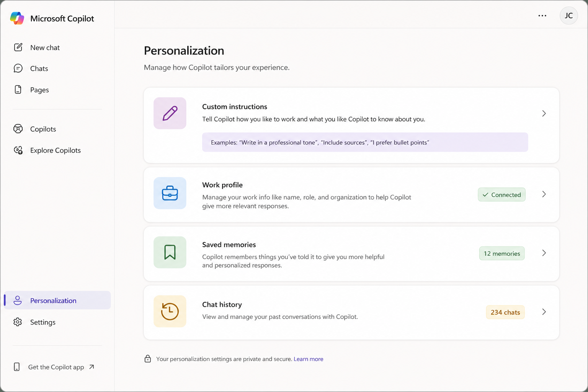
Task: Click "Copilot remembers things you've told it" text
Action: pos(293,261)
